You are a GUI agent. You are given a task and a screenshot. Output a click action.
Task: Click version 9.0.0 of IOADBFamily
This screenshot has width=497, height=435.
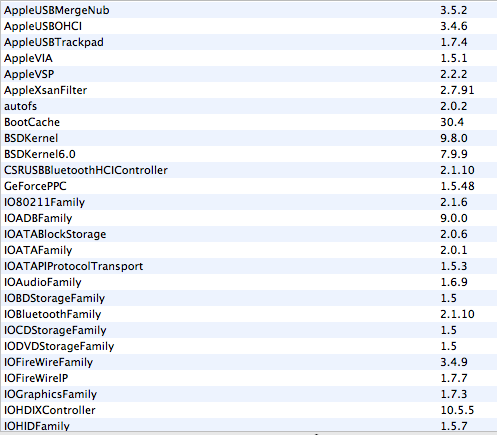[454, 218]
